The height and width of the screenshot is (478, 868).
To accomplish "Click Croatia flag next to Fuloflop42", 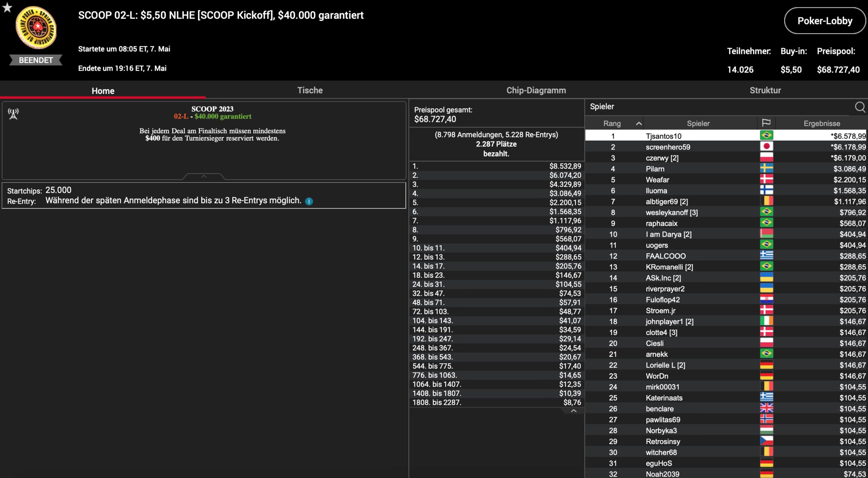I will (x=766, y=299).
